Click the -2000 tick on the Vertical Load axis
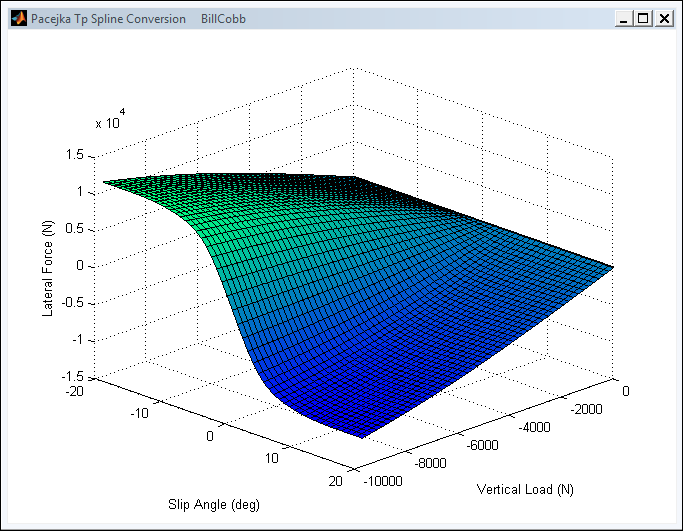The width and height of the screenshot is (683, 531). click(x=586, y=409)
